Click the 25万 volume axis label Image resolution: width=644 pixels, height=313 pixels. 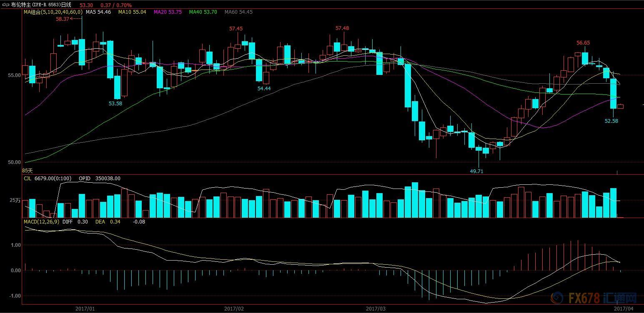coord(15,201)
